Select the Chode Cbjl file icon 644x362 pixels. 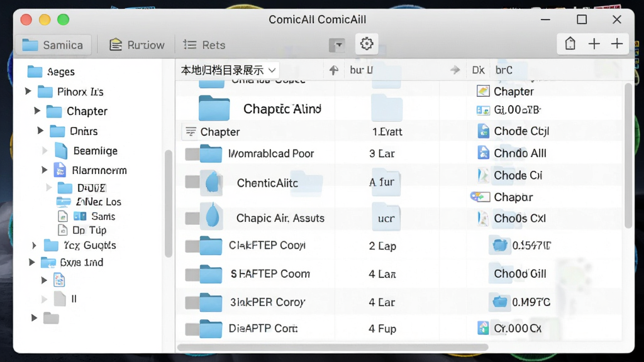[484, 131]
